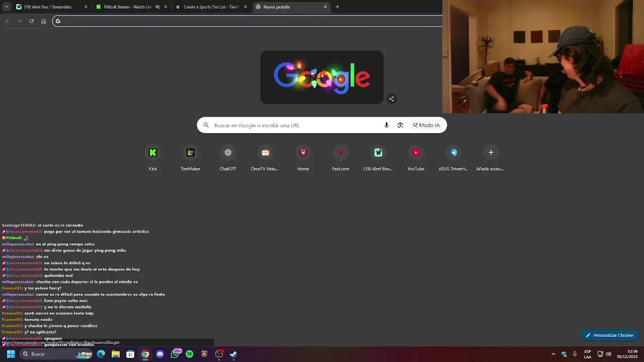Unmute the Pitbull Stream tab audio icon
644x362 pixels.
pyautogui.click(x=157, y=7)
